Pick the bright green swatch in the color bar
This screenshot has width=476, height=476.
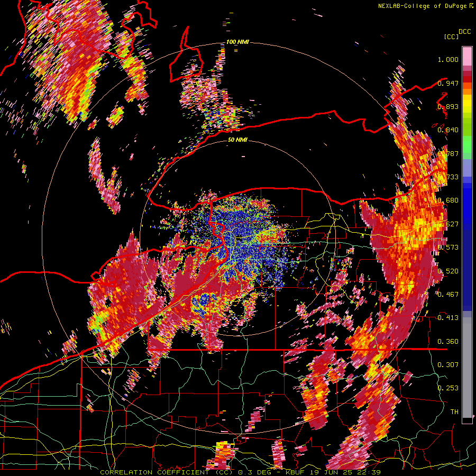(467, 144)
